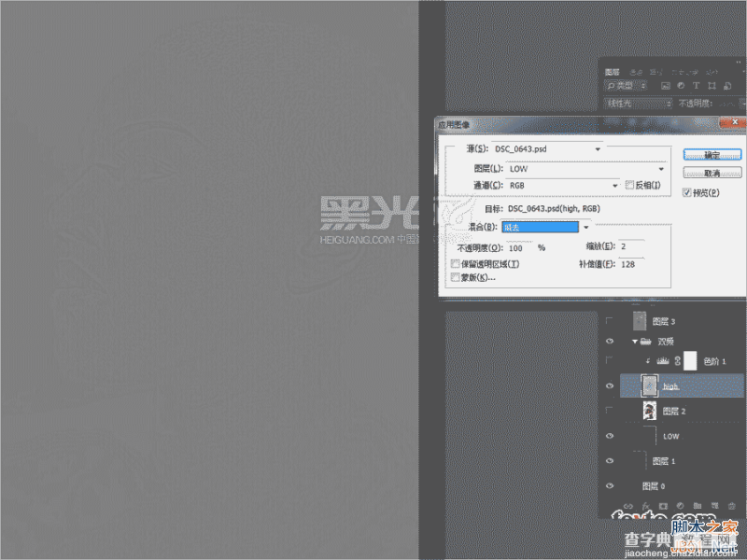Enable the 蒙版(K) mask checkbox
The width and height of the screenshot is (747, 560).
click(x=455, y=277)
